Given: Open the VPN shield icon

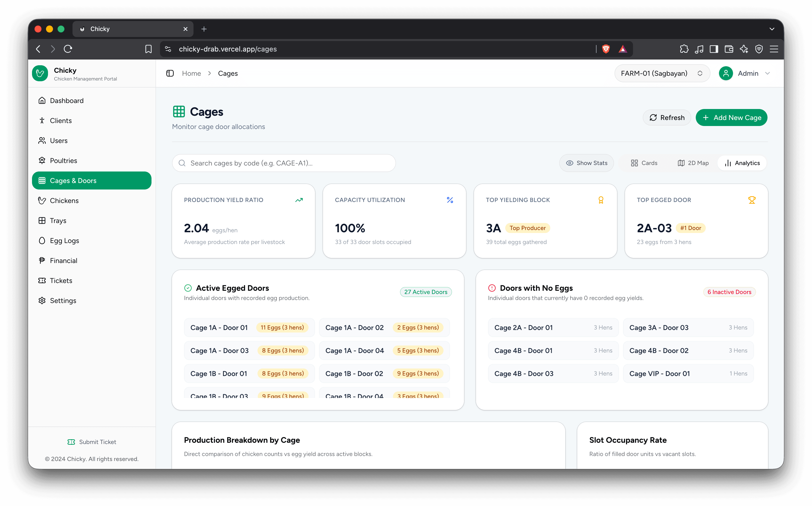Looking at the screenshot, I should click(759, 49).
